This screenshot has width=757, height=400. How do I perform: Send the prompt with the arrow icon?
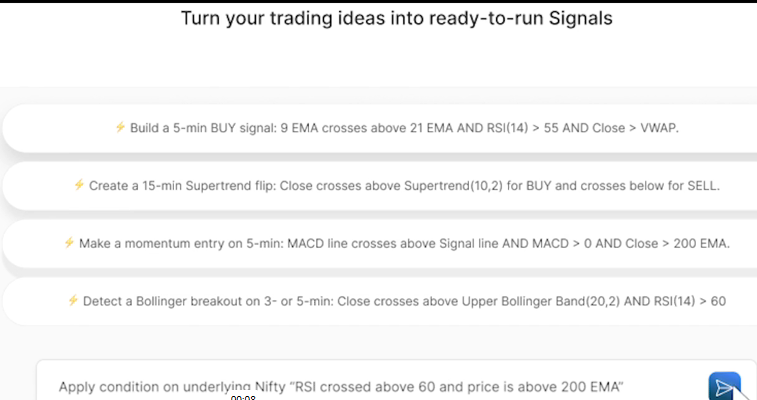click(724, 386)
